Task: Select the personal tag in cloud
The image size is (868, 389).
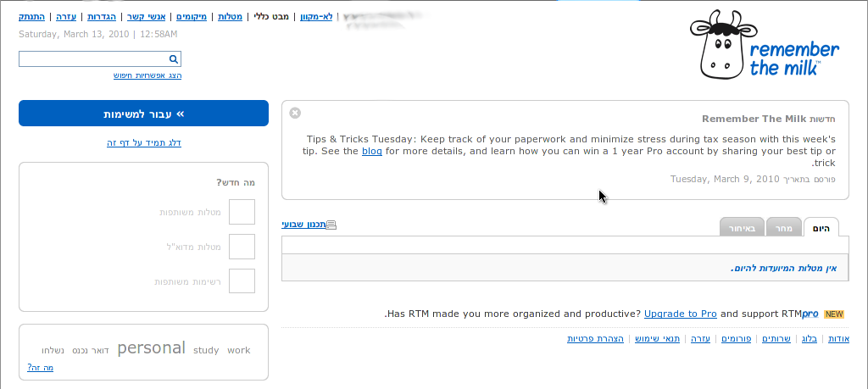Action: pos(151,348)
